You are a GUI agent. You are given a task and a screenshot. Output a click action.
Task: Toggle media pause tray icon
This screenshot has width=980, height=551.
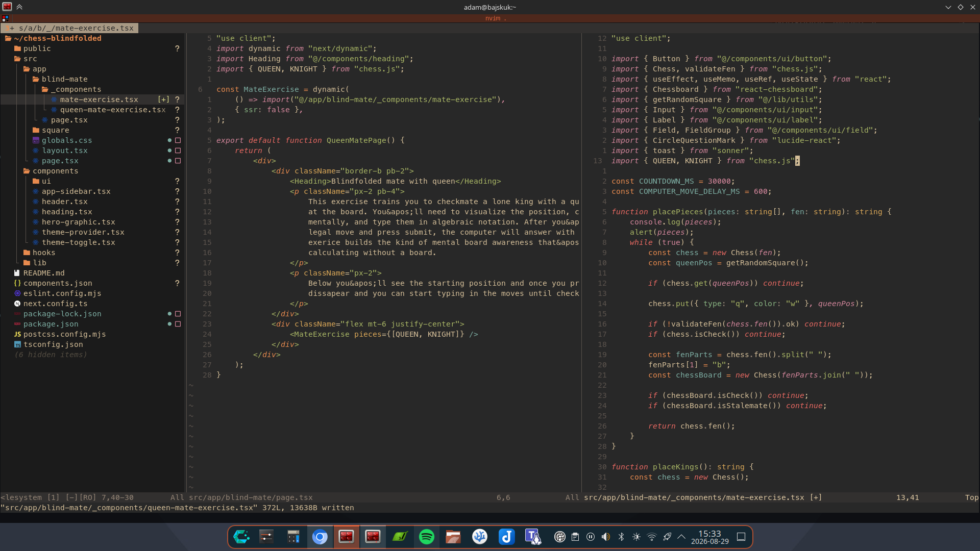591,537
